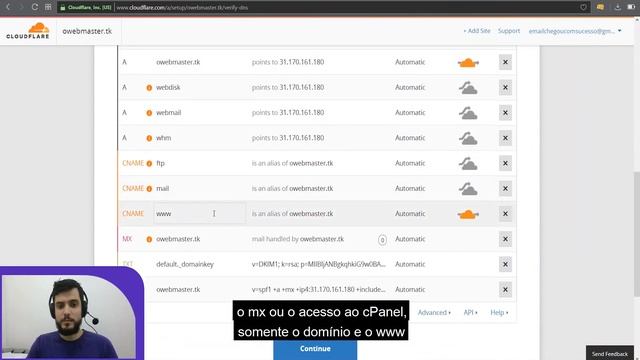Open browser speed dial grid
Screen dimensions: 640x360
pos(48,7)
